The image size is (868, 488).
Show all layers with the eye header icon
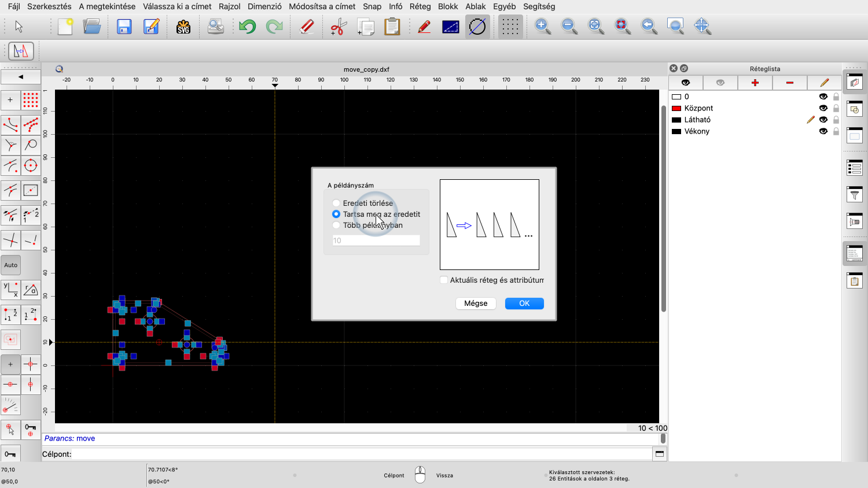coord(685,82)
